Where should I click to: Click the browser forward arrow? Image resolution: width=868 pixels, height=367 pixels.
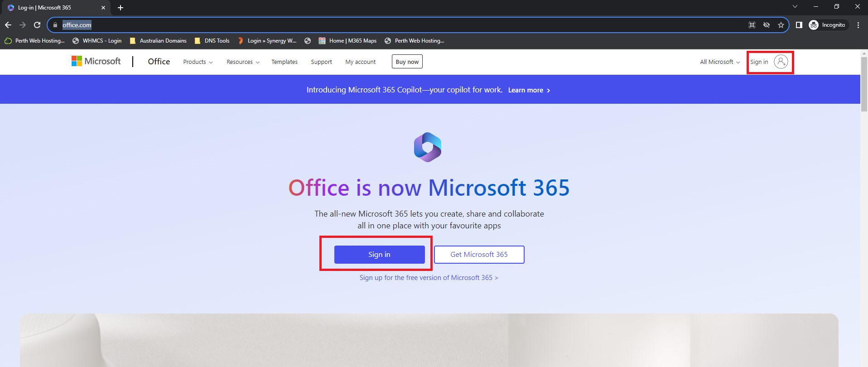click(x=23, y=25)
